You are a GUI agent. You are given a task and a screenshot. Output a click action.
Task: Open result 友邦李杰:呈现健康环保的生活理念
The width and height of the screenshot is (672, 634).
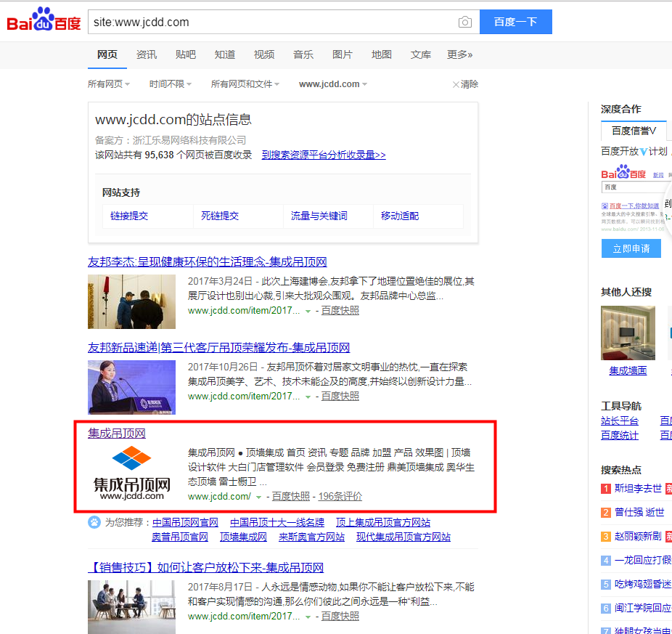tap(208, 262)
